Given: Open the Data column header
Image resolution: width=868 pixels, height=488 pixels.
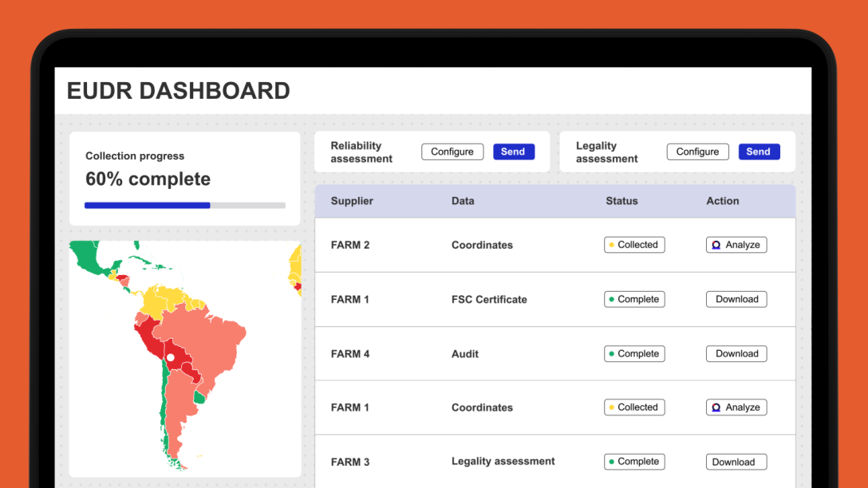Looking at the screenshot, I should [x=463, y=201].
